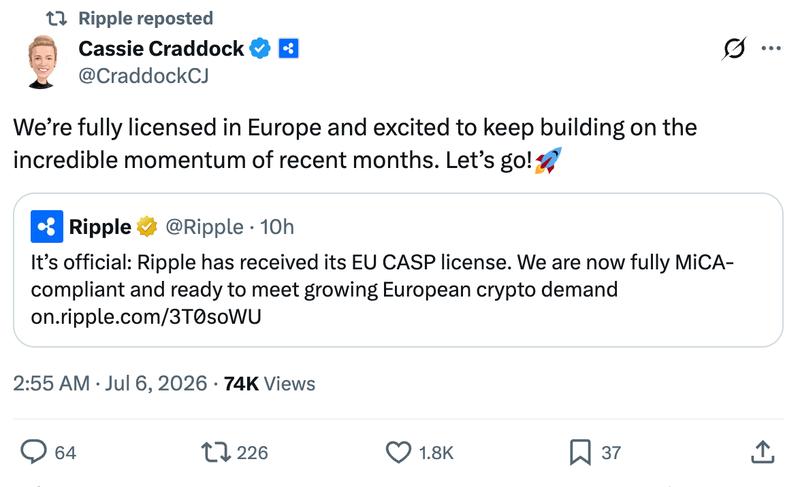Click Ripple's gold verified badge
Image resolution: width=800 pixels, height=487 pixels.
click(147, 226)
